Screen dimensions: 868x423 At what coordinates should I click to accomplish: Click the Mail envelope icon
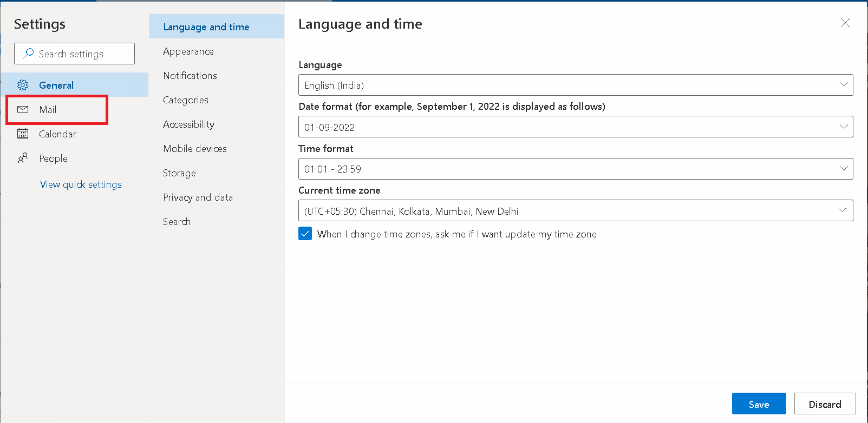(x=23, y=109)
